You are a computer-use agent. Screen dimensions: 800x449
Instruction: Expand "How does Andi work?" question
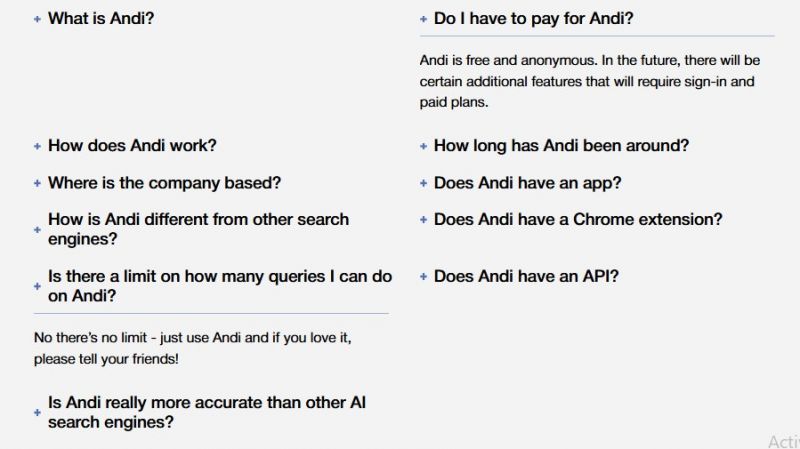(132, 145)
